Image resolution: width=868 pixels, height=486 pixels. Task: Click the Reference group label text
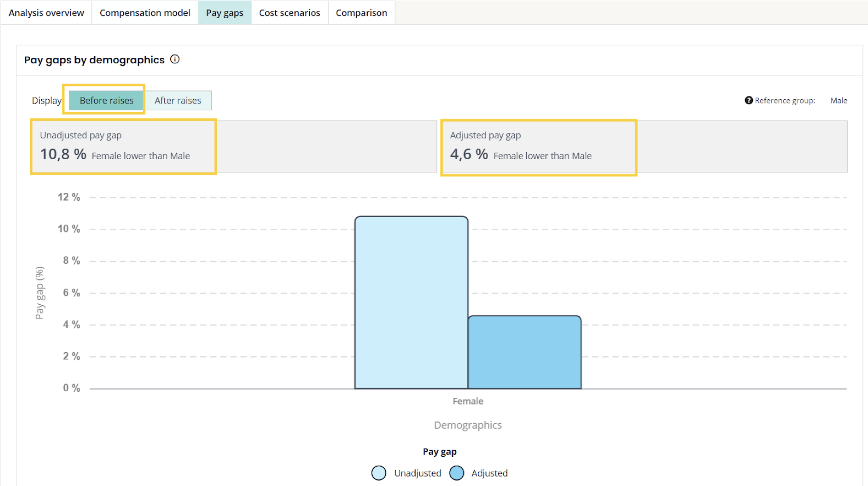tap(785, 101)
